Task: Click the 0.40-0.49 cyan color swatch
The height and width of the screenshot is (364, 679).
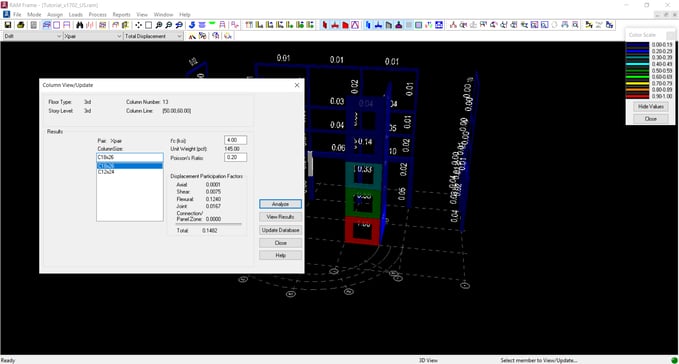Action: [x=637, y=64]
